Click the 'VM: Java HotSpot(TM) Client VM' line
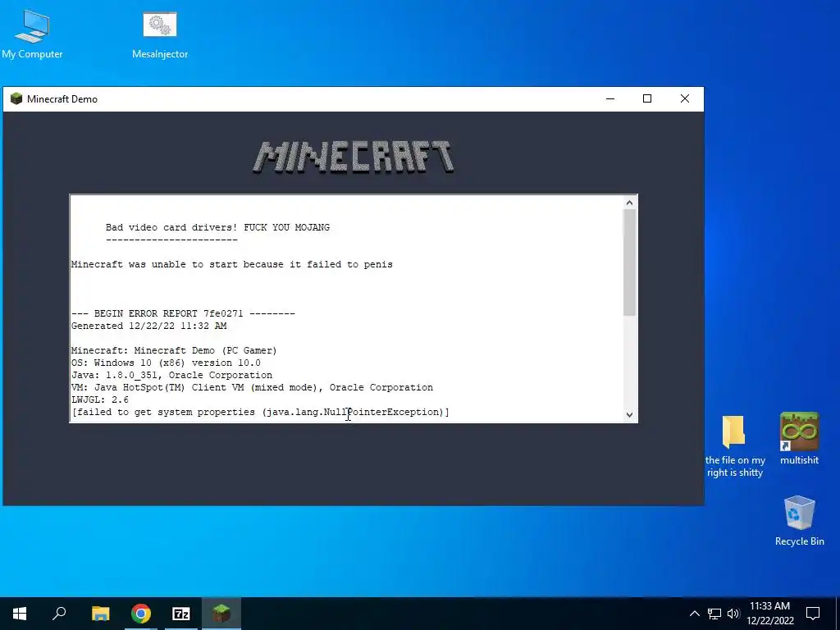Screen dimensions: 840x630 coord(253,387)
